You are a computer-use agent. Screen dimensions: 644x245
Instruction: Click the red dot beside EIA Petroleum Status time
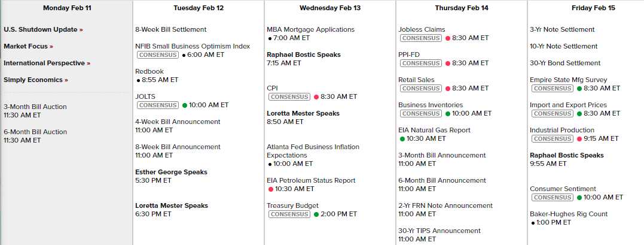pos(271,189)
